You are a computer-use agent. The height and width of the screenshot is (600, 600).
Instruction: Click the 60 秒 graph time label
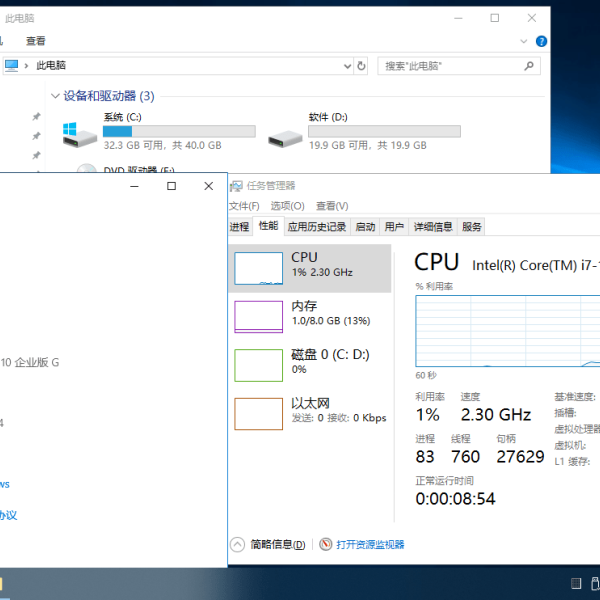pos(426,375)
